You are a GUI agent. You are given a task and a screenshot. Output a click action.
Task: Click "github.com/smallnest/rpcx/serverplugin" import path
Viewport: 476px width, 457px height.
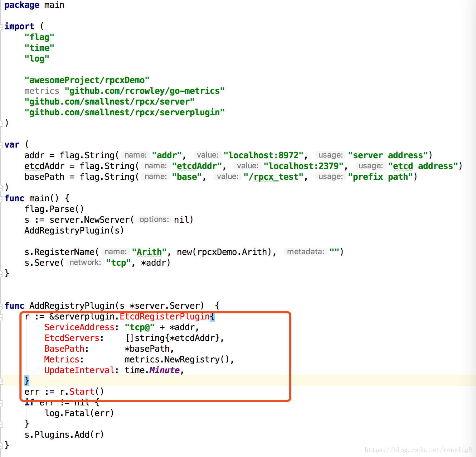pyautogui.click(x=125, y=112)
